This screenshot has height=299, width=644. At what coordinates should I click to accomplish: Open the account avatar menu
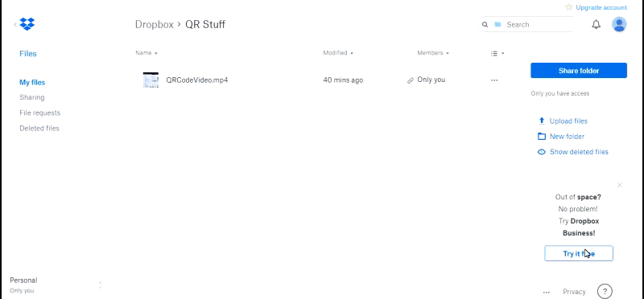pyautogui.click(x=619, y=25)
